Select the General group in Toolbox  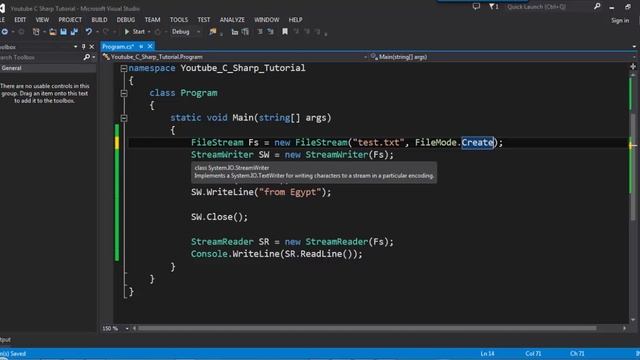[x=48, y=68]
